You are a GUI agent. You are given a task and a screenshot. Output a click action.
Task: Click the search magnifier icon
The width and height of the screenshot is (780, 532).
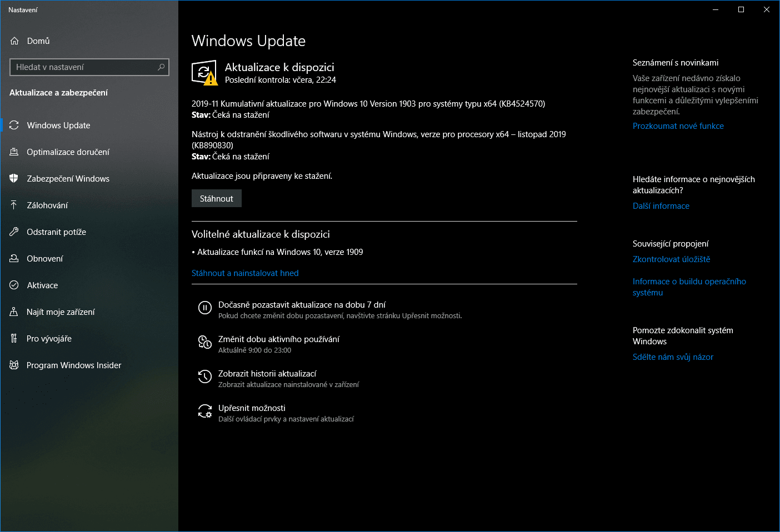click(x=161, y=67)
